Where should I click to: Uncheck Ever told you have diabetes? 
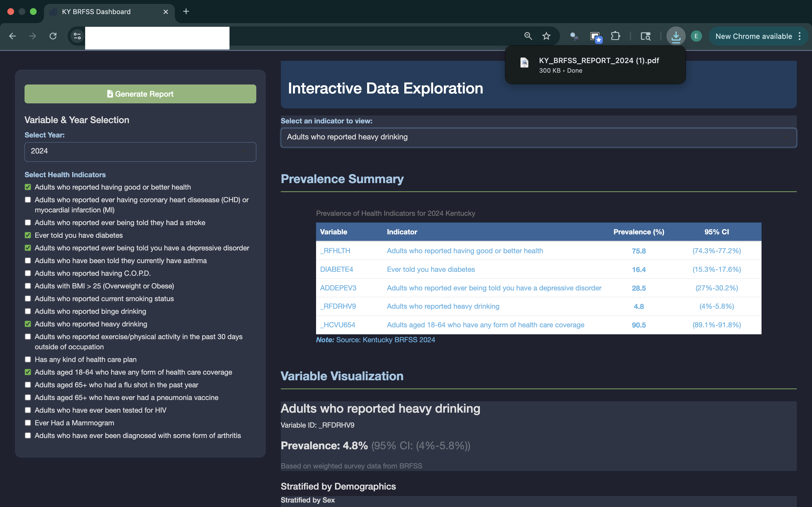click(x=28, y=235)
